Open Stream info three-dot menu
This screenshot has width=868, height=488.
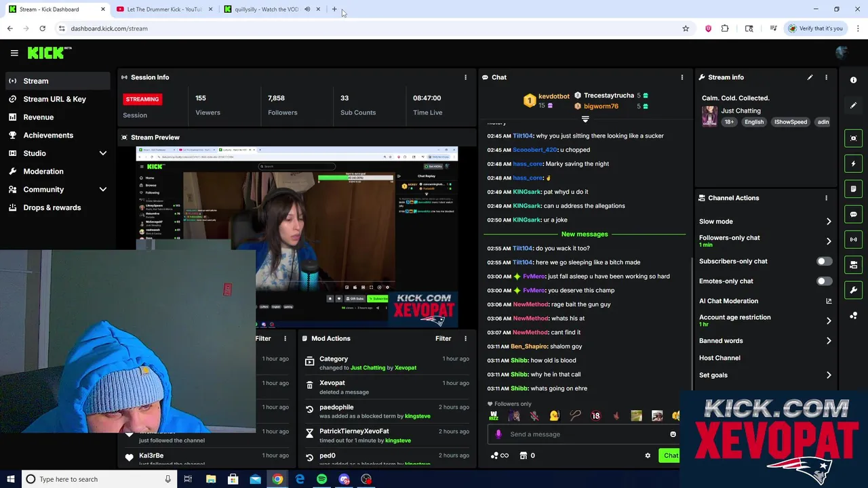coord(826,77)
